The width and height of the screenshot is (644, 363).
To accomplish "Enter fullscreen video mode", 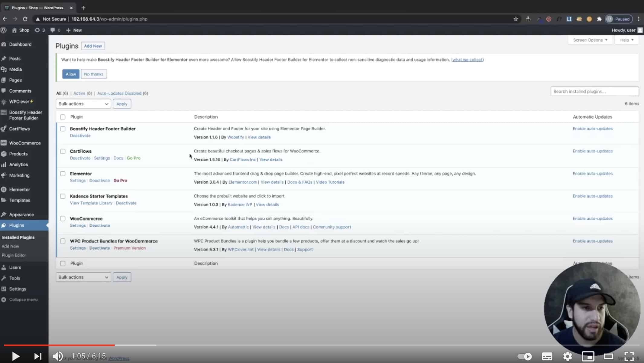I will [629, 356].
